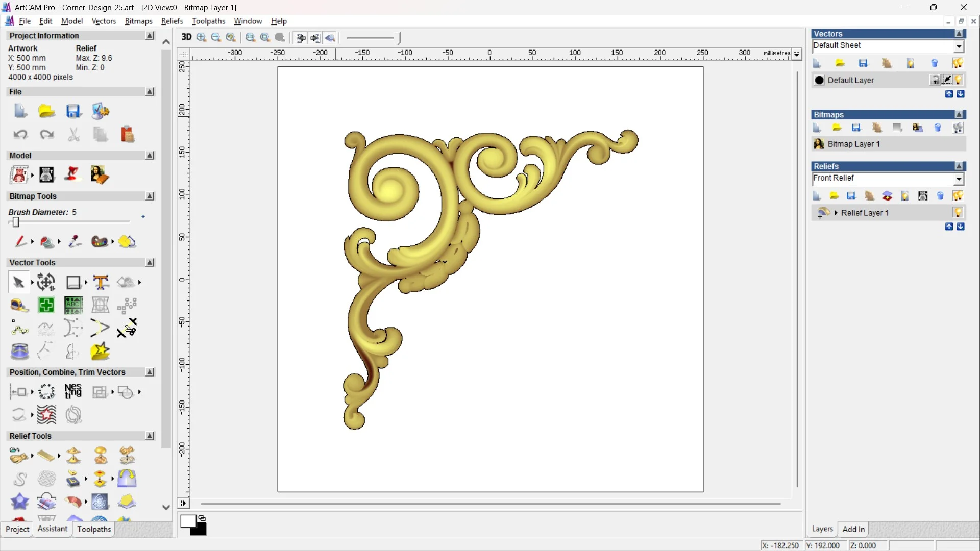This screenshot has width=980, height=551.
Task: Switch to the Assistant tab
Action: tap(52, 529)
